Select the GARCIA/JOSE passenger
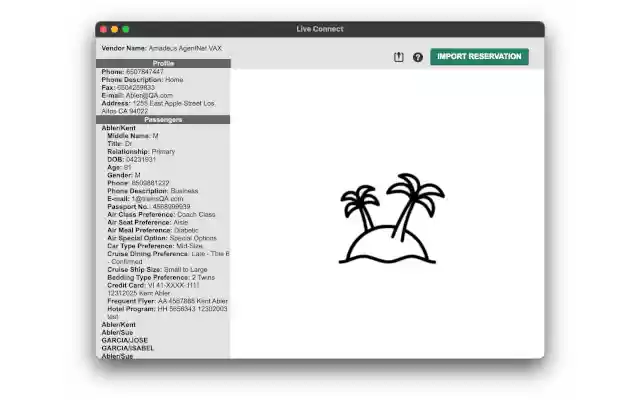The image size is (640, 400). point(122,340)
